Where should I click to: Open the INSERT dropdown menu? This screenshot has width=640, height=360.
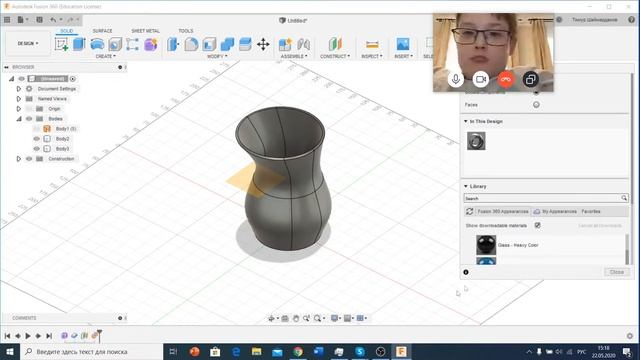pyautogui.click(x=403, y=56)
